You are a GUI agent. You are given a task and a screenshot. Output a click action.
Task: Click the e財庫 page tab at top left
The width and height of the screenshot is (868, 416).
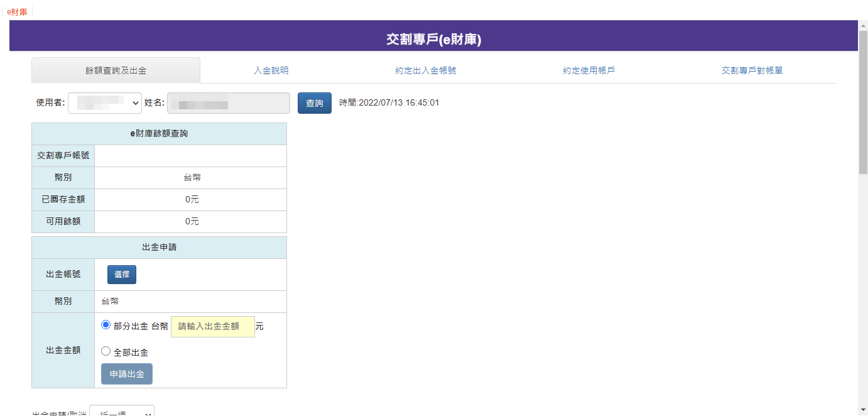(x=17, y=12)
